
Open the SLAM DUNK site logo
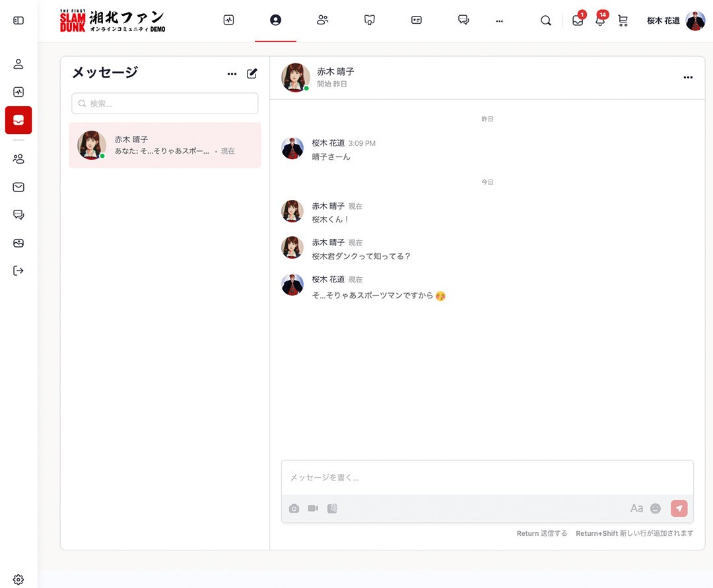pos(112,21)
